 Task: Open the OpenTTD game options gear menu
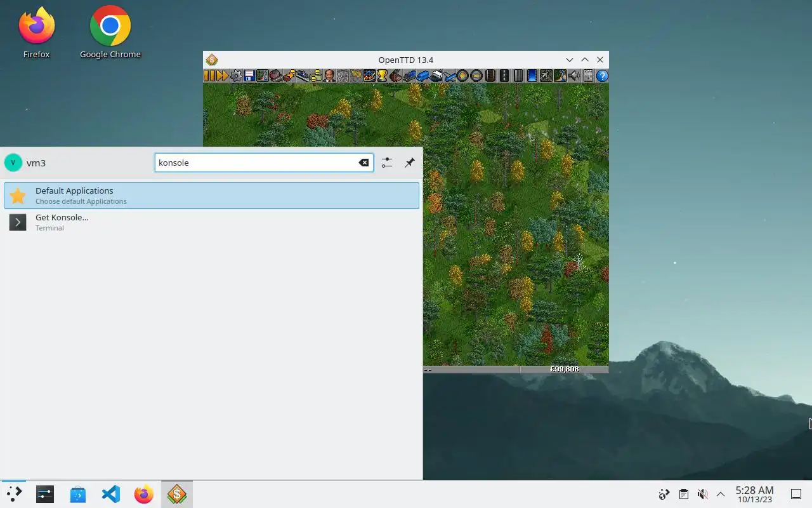(x=236, y=76)
